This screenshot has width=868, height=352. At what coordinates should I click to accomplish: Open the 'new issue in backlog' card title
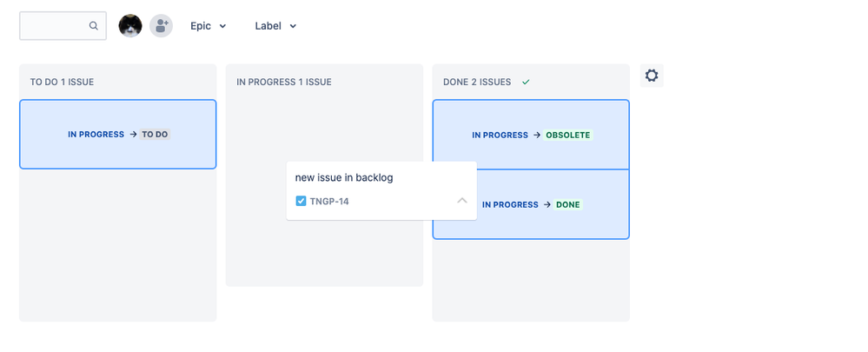coord(344,177)
